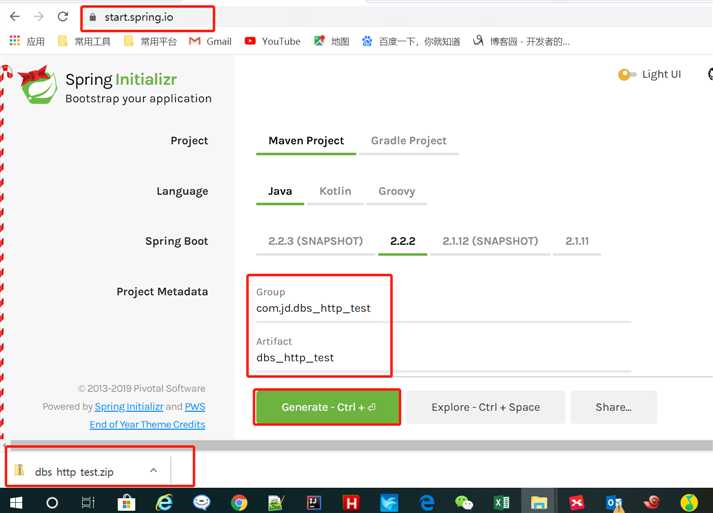Viewport: 713px width, 513px height.
Task: Click the Explore - Ctrl + Space button
Action: 486,407
